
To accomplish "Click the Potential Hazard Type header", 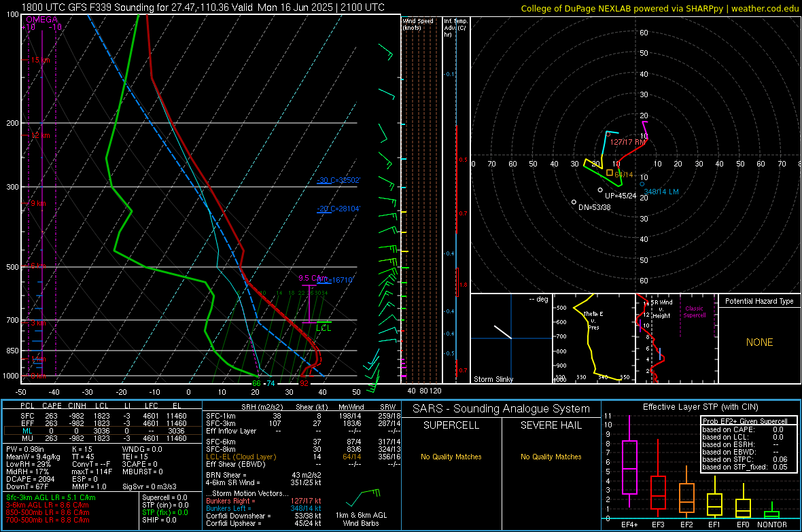I will tap(760, 301).
